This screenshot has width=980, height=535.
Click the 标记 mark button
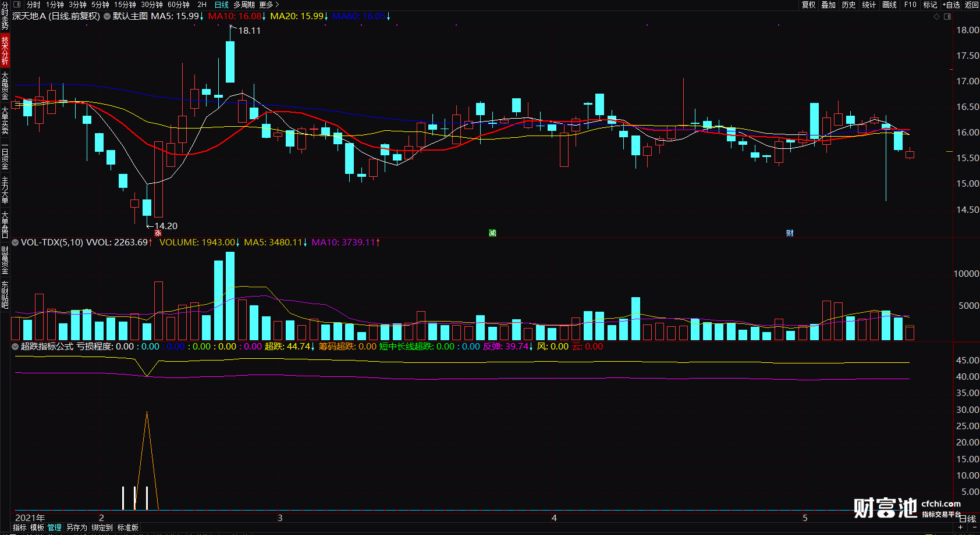(930, 5)
